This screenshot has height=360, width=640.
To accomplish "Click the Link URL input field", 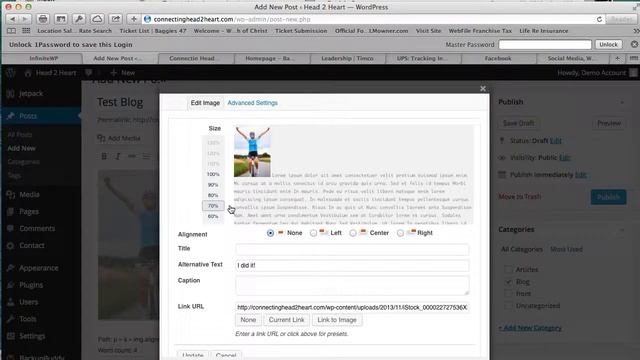I will click(x=352, y=307).
